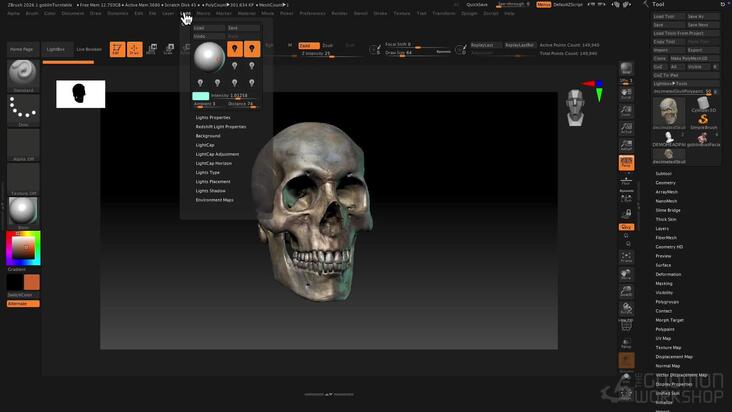The image size is (732, 412).
Task: Expand Redshift Light Properties section
Action: (x=221, y=127)
